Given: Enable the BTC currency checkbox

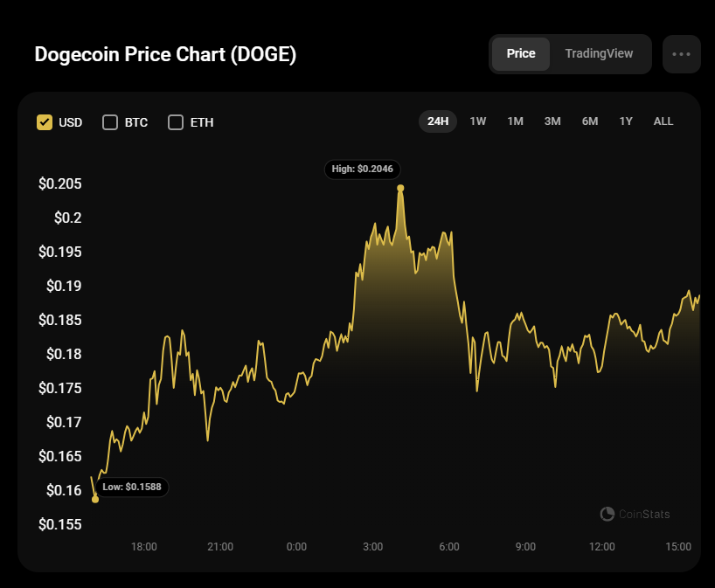Looking at the screenshot, I should click(110, 122).
